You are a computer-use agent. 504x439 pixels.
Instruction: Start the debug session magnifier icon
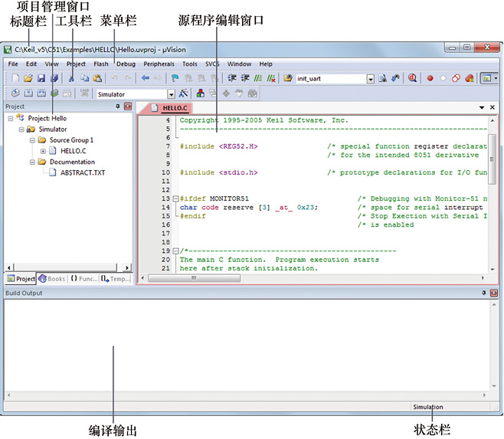point(412,78)
